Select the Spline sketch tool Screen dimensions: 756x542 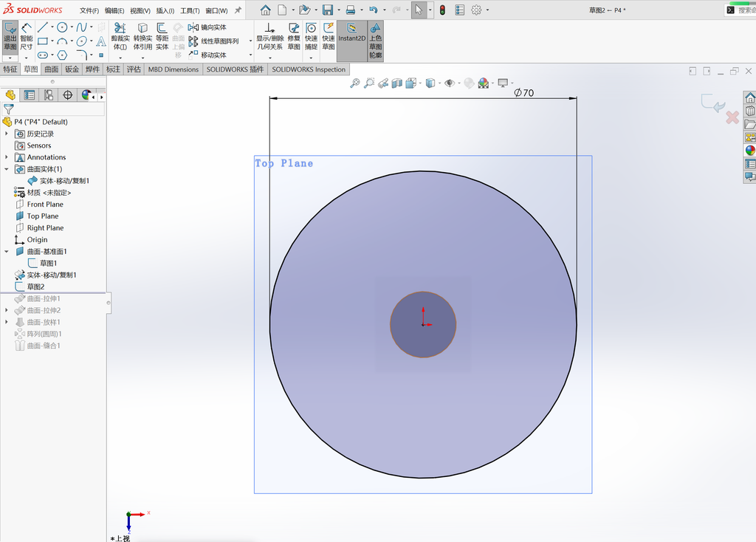pyautogui.click(x=81, y=27)
